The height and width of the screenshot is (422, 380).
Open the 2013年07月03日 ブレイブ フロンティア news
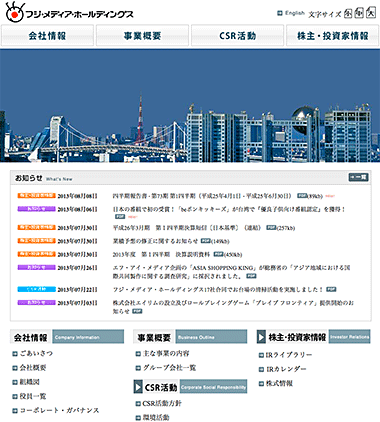click(x=233, y=307)
